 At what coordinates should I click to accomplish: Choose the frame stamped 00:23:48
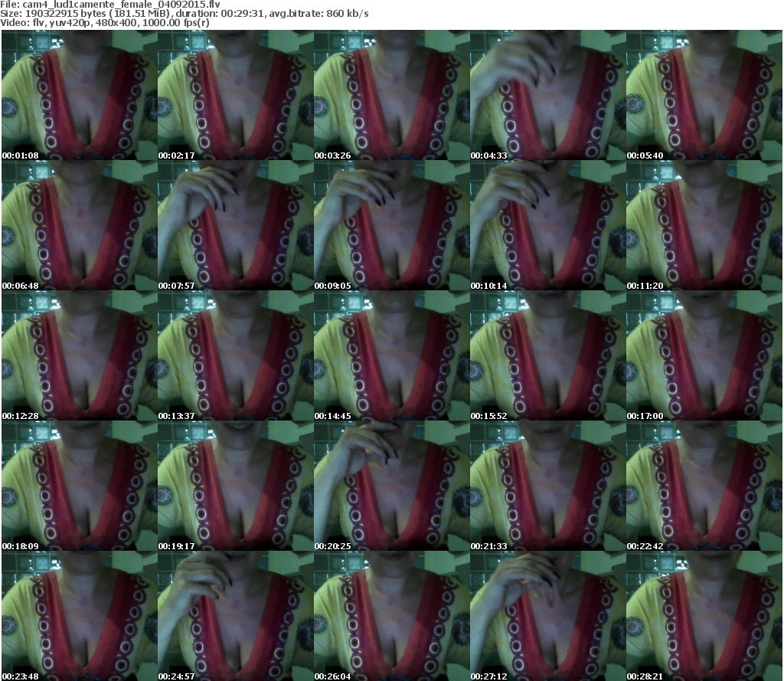pos(79,616)
